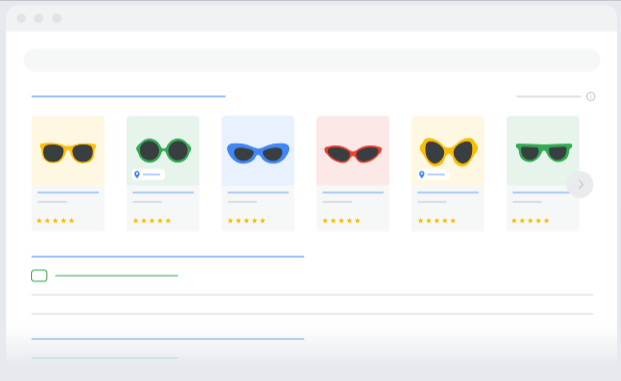This screenshot has width=621, height=381.
Task: Click star rating under blue cat-eye sunglasses
Action: coord(246,221)
